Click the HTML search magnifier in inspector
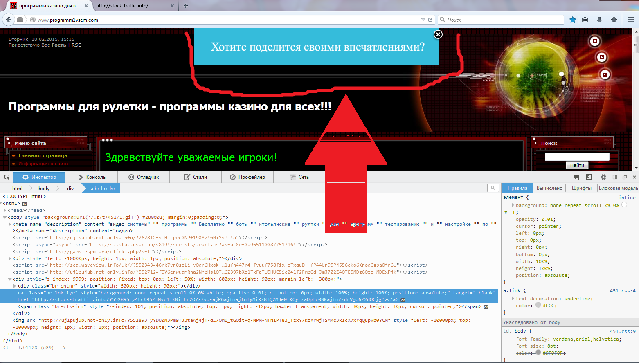Viewport: 639px width, 364px height. click(x=493, y=188)
